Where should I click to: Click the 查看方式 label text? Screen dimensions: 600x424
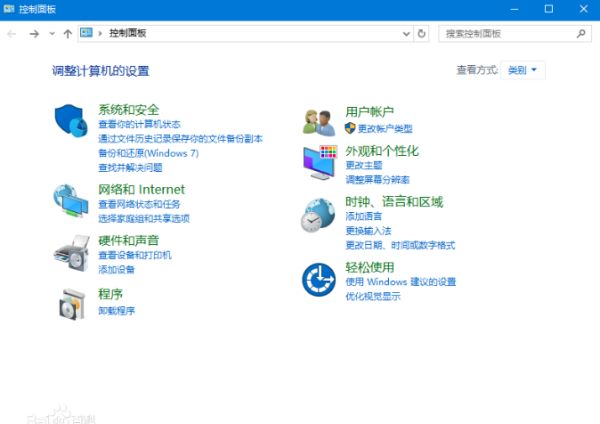click(x=477, y=70)
